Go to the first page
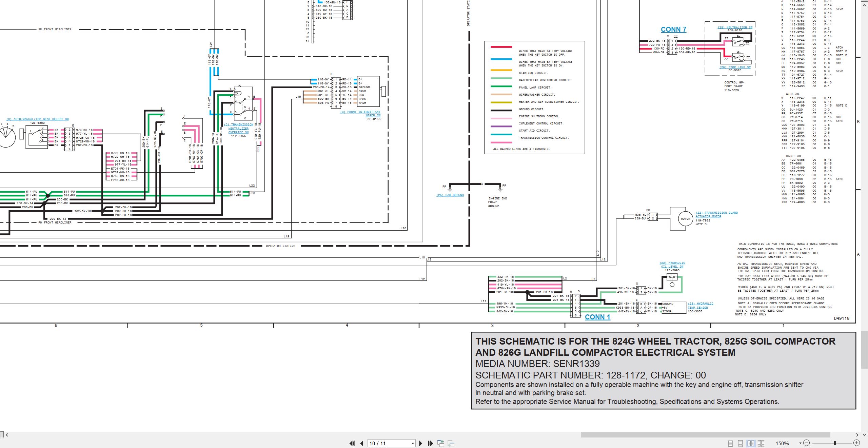Screen dimensions: 868x448 (x=352, y=443)
